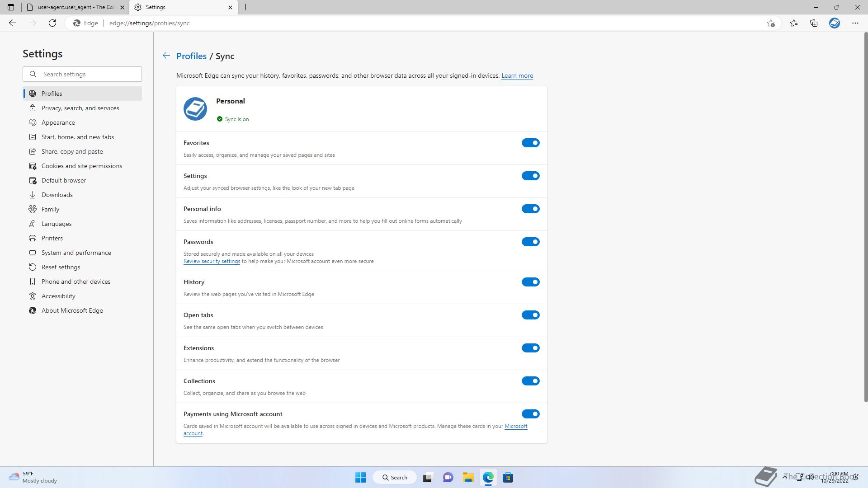The image size is (868, 488).
Task: Click the back arrow beside Profiles / Sync
Action: tap(166, 56)
